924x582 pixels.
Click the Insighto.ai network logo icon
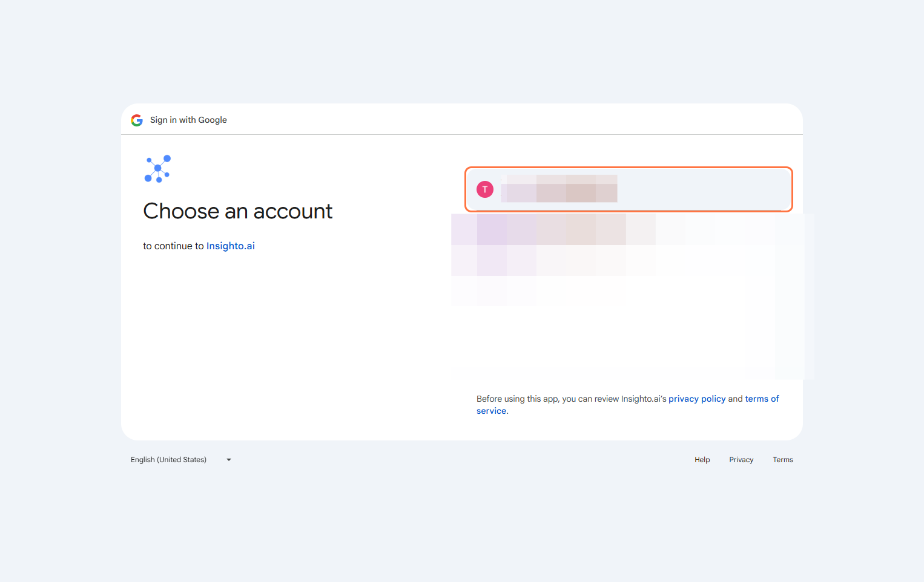[x=157, y=168]
